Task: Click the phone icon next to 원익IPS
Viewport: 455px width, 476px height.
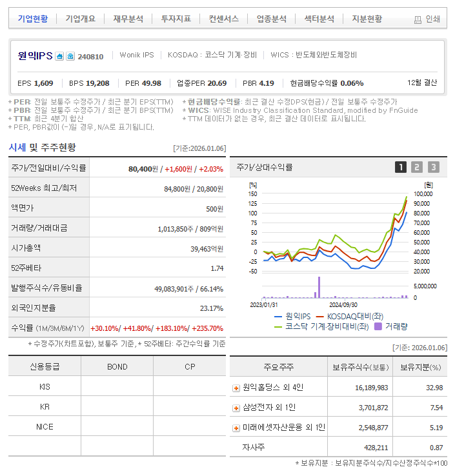Action: [x=70, y=57]
